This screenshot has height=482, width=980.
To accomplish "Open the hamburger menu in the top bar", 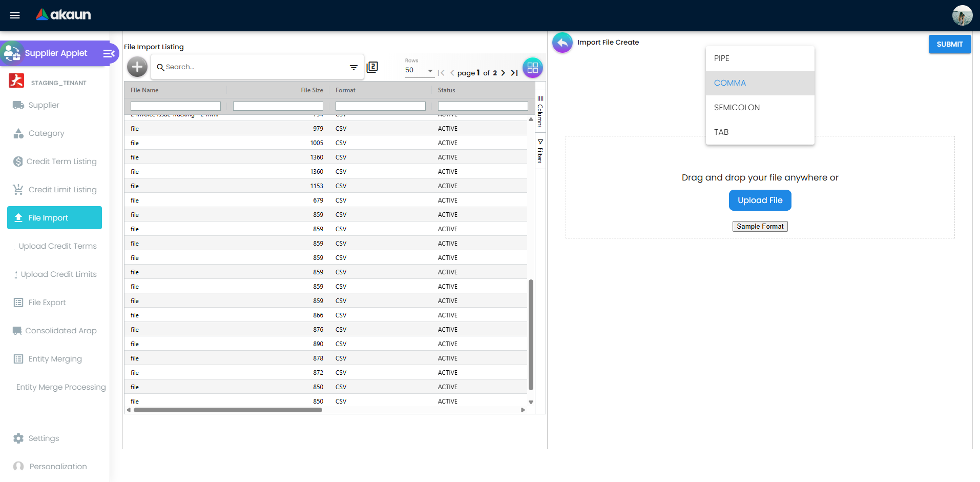I will [15, 15].
